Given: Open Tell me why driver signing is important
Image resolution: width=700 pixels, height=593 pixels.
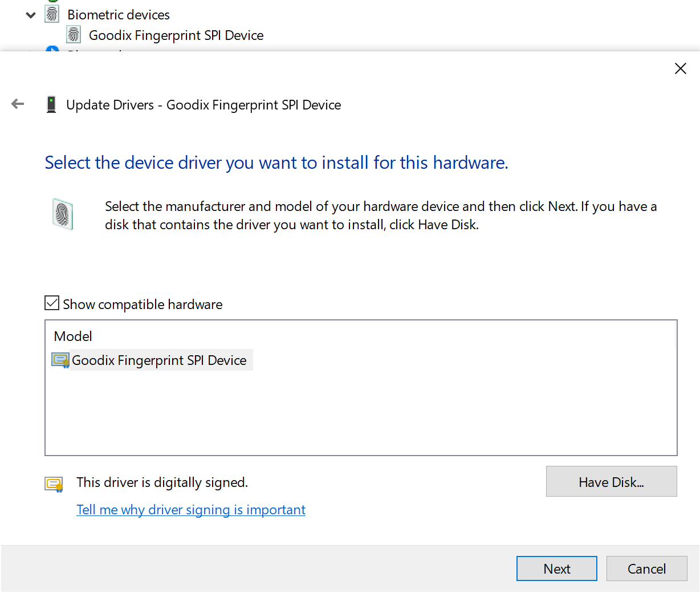Looking at the screenshot, I should (x=190, y=509).
